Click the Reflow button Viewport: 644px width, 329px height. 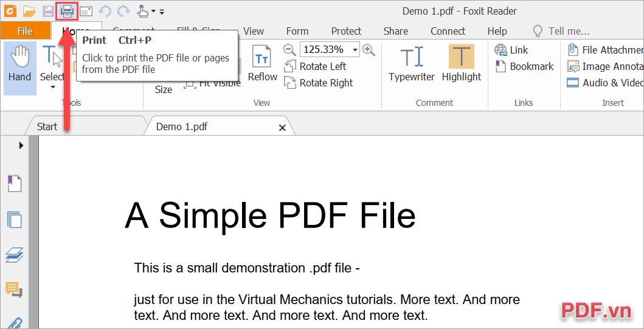pos(263,64)
